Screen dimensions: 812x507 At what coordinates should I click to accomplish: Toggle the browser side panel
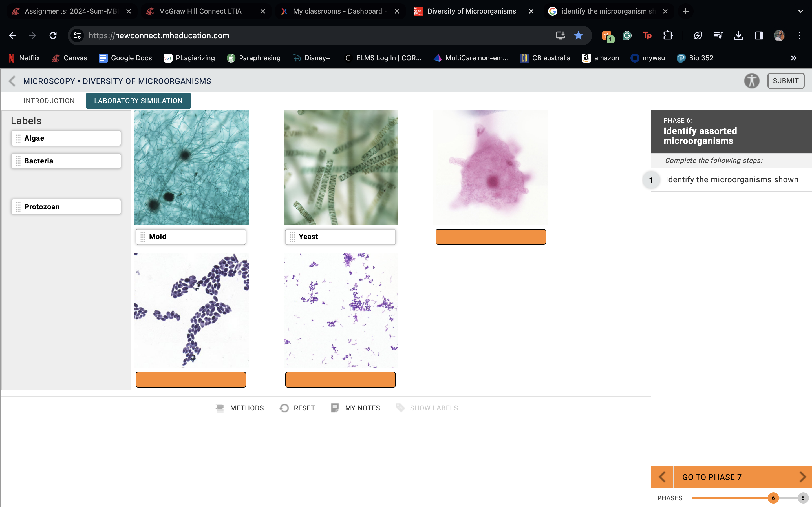pyautogui.click(x=759, y=35)
